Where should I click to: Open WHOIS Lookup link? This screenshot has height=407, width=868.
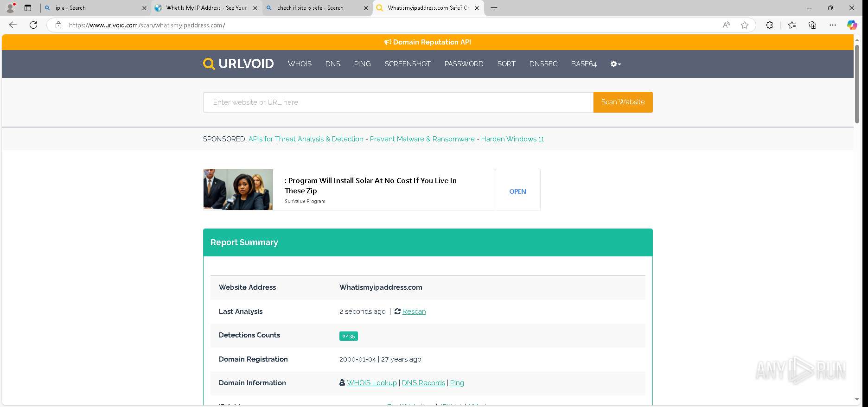coord(372,383)
